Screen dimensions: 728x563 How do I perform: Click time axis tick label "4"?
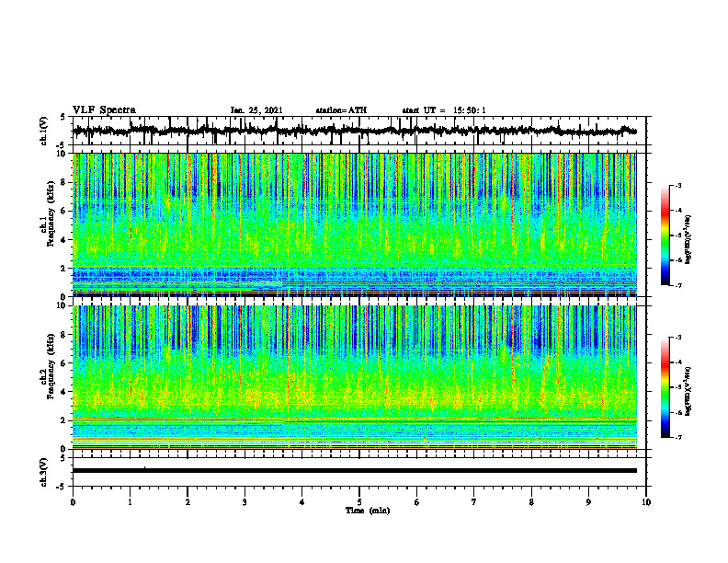point(302,502)
